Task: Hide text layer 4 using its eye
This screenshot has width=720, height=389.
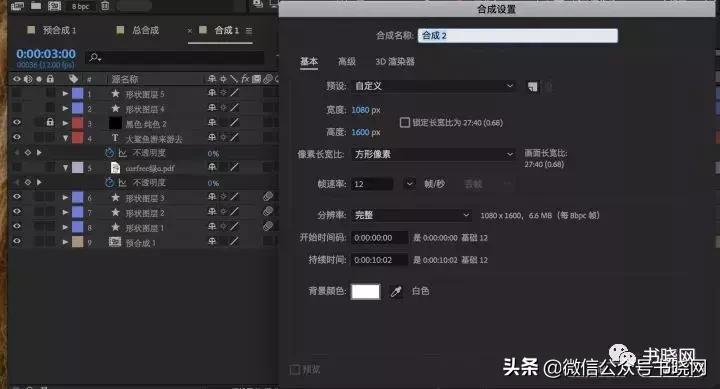Action: [x=17, y=137]
